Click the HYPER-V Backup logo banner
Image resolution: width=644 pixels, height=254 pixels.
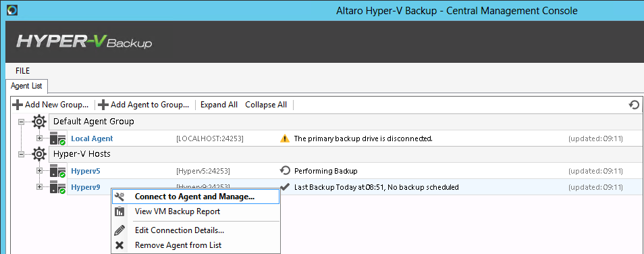coord(84,42)
